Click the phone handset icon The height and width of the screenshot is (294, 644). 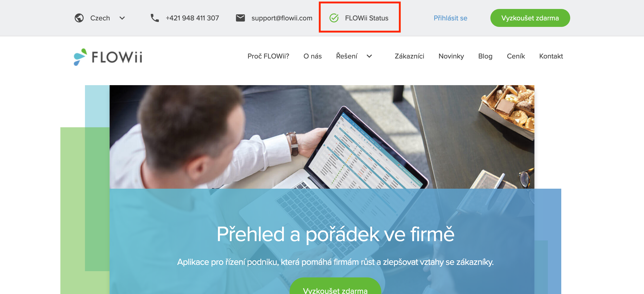155,18
